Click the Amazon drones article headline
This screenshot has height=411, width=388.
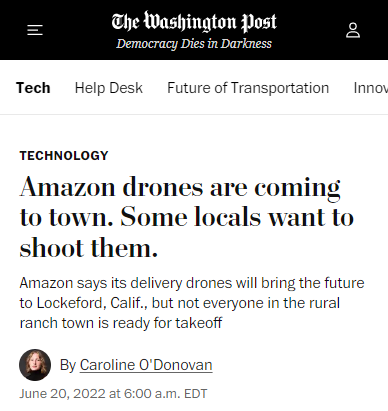pyautogui.click(x=187, y=217)
